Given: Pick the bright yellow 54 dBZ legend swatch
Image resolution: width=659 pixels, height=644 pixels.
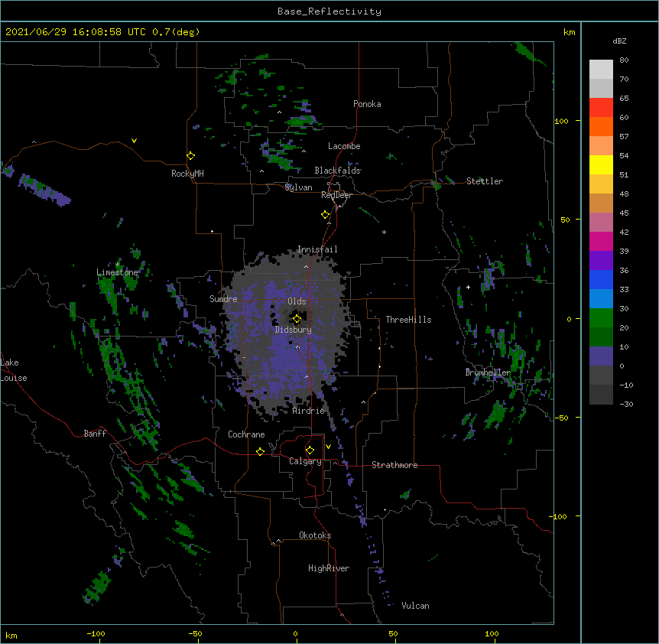Looking at the screenshot, I should [x=601, y=164].
